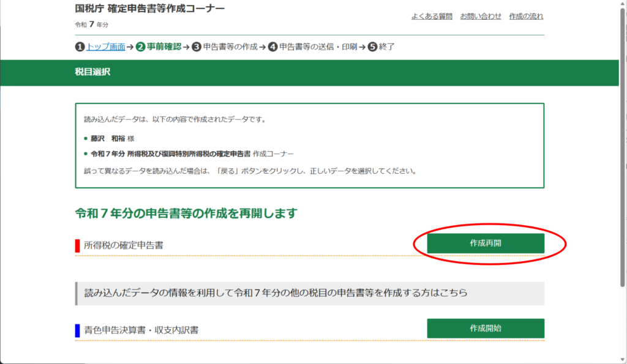The image size is (627, 364).
Task: Select the 終了 step label
Action: [x=387, y=47]
